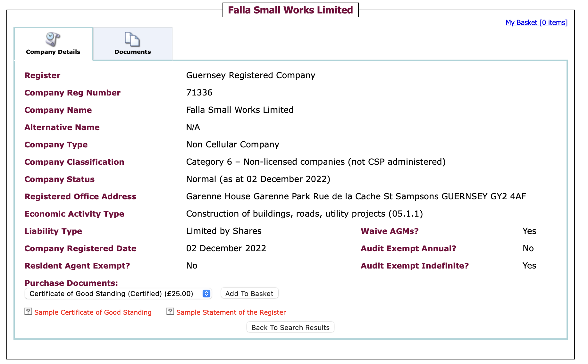This screenshot has width=588, height=364.
Task: Click help icon beside Sample Statement of the Register
Action: click(x=170, y=311)
